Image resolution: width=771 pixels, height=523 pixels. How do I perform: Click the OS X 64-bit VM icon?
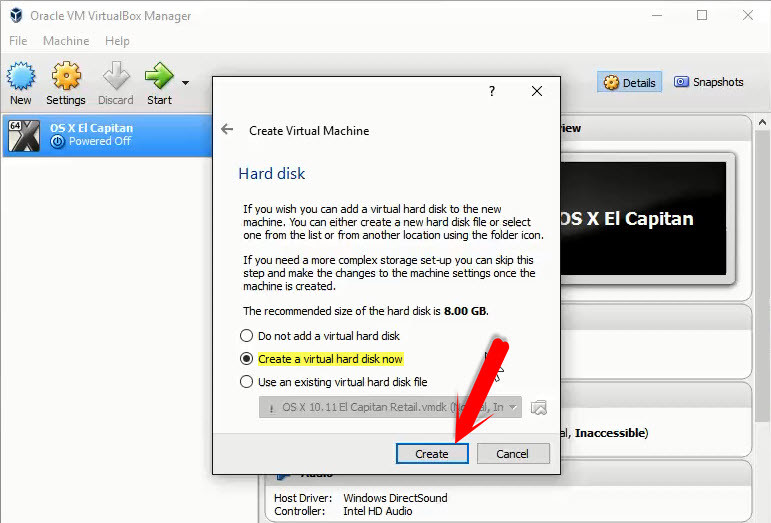click(24, 135)
